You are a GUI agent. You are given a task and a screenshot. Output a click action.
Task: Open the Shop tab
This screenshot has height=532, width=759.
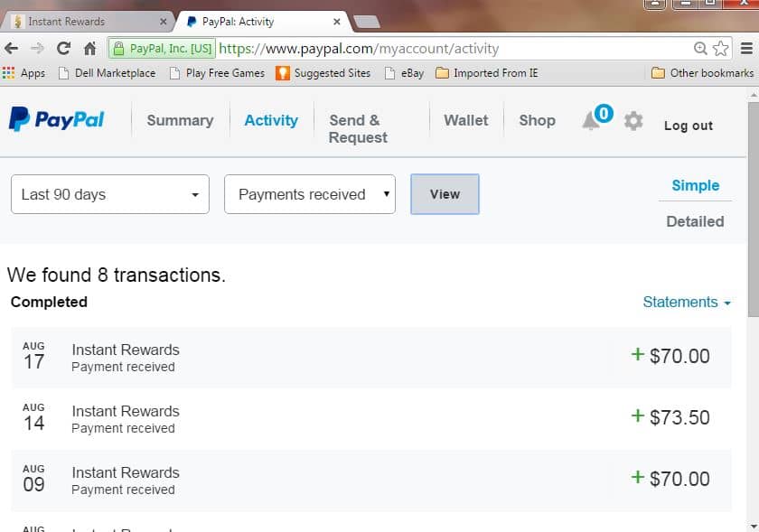pos(538,120)
